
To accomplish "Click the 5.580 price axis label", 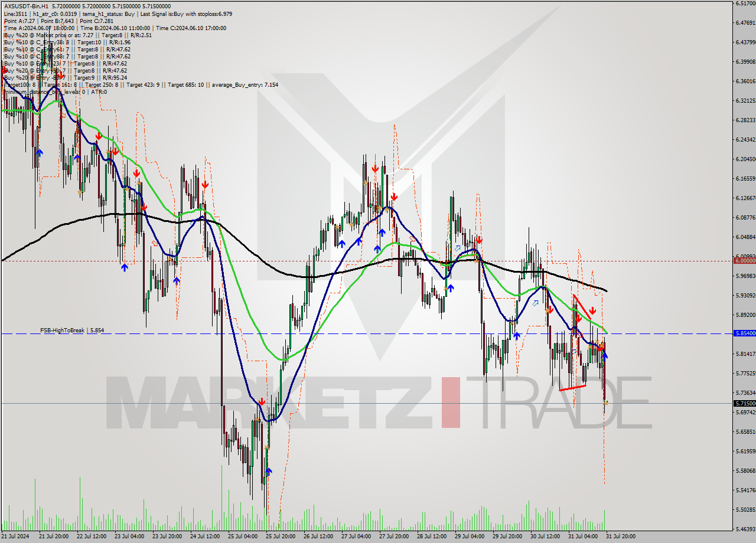I will pyautogui.click(x=745, y=471).
